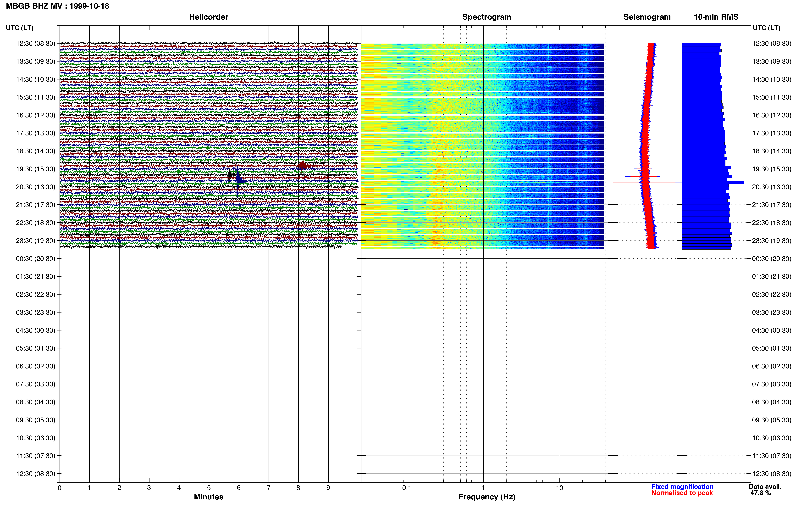Click the left '06:30 (02:30)' time label

click(36, 366)
